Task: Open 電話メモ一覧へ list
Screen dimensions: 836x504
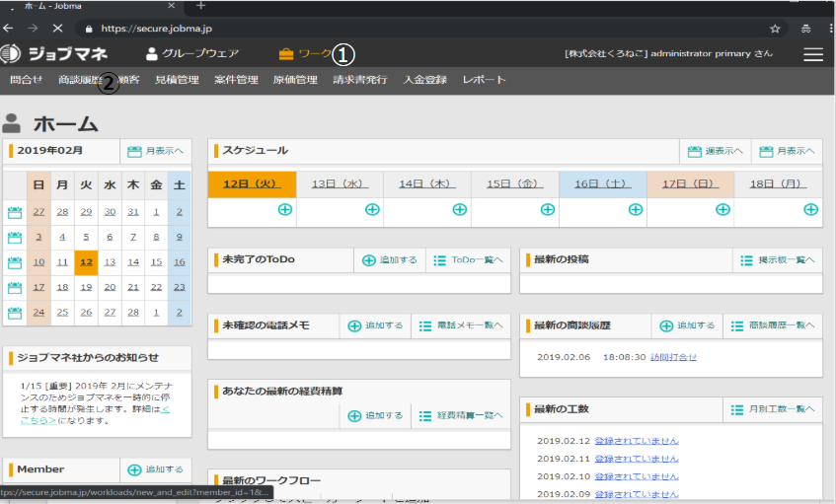Action: [x=461, y=325]
